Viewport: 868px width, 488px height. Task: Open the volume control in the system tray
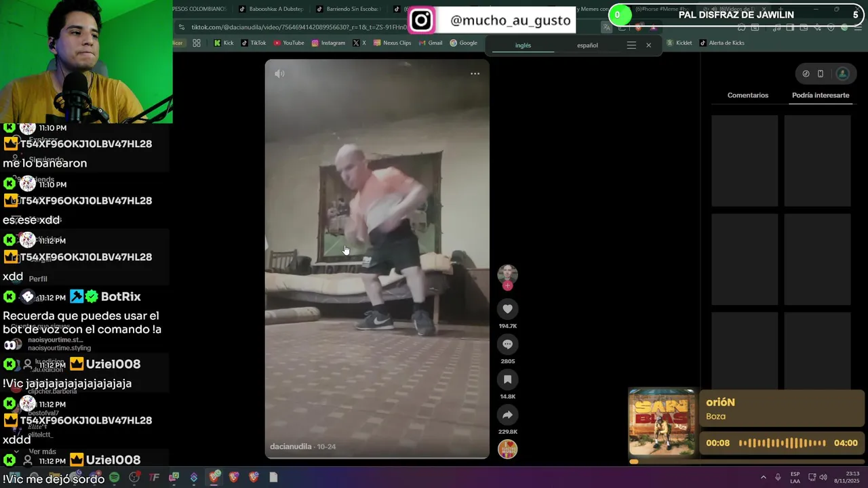coord(823,477)
